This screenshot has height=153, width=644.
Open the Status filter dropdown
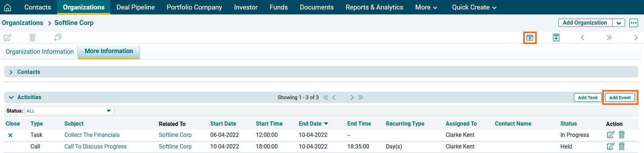[x=69, y=111]
